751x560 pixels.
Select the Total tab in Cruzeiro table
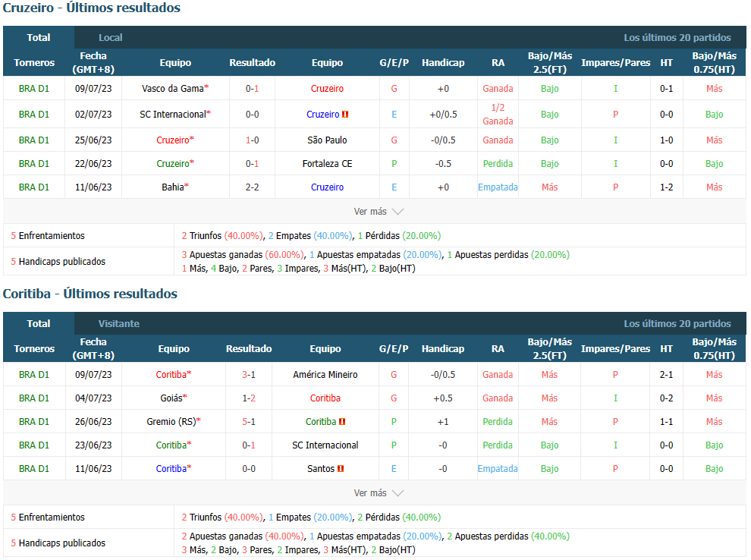39,37
